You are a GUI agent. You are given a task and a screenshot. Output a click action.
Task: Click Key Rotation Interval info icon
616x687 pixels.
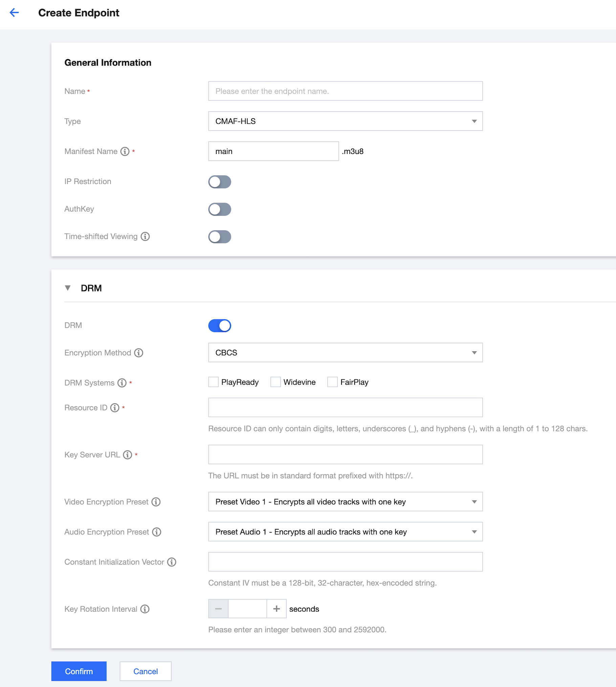[x=145, y=609]
